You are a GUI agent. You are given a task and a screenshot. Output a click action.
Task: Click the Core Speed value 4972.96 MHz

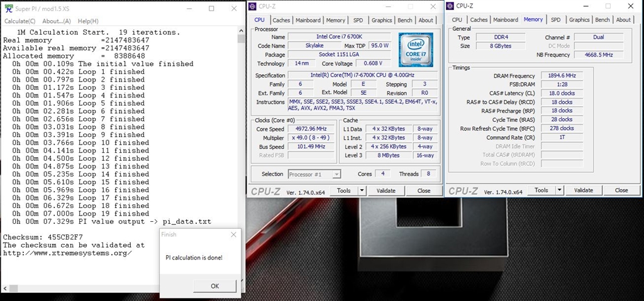coord(310,129)
